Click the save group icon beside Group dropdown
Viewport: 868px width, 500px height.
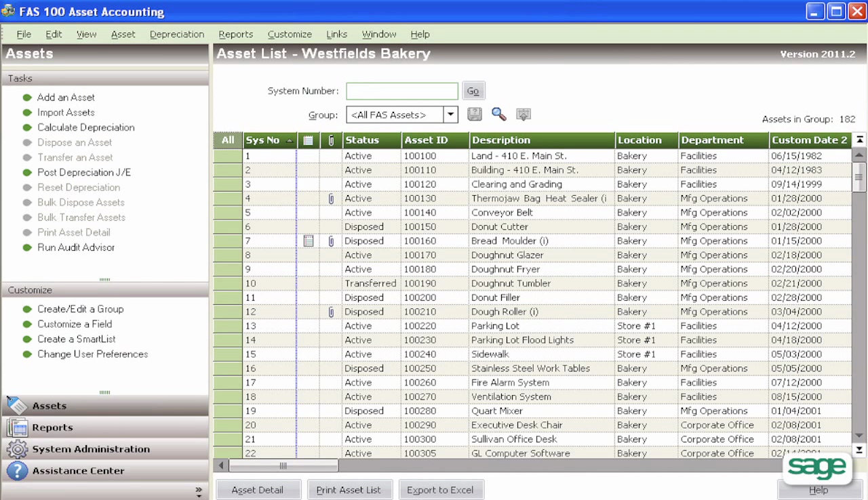click(x=475, y=114)
